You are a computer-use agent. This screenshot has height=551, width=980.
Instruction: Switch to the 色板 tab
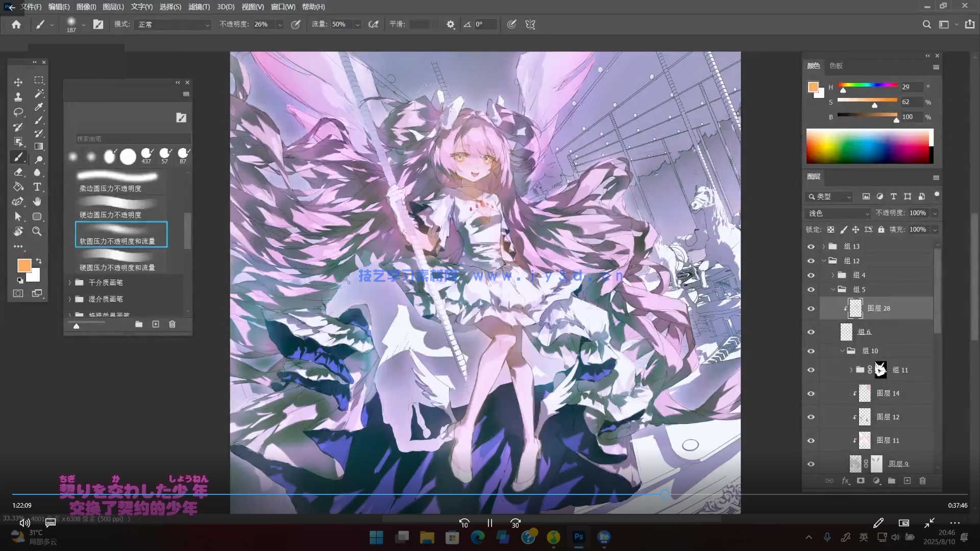(x=836, y=66)
